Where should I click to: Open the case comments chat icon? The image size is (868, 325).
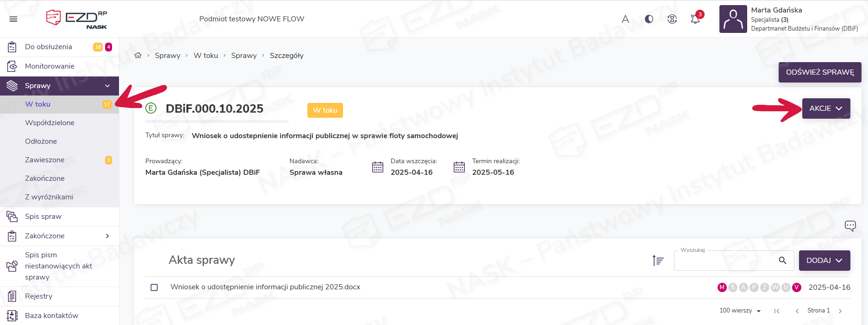point(850,226)
